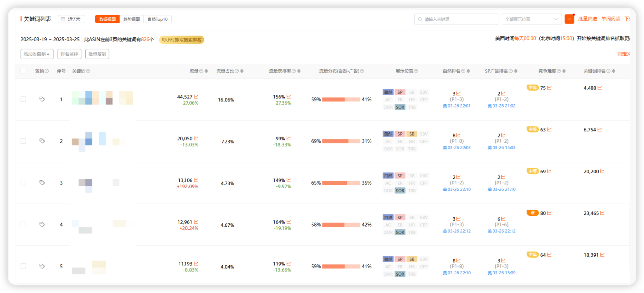Open trend chart icon next to traffic 13,106
The width and height of the screenshot is (644, 293).
[196, 180]
